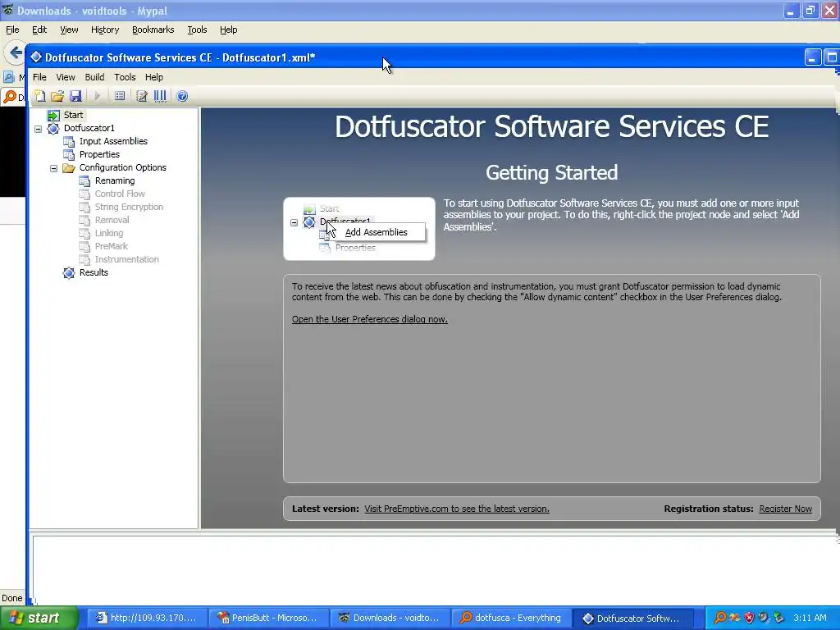Select Properties tree item
The height and width of the screenshot is (630, 840).
(x=99, y=154)
